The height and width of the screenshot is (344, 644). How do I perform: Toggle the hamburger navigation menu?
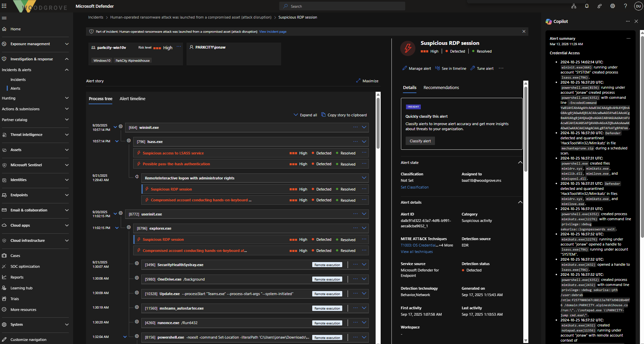[4, 18]
